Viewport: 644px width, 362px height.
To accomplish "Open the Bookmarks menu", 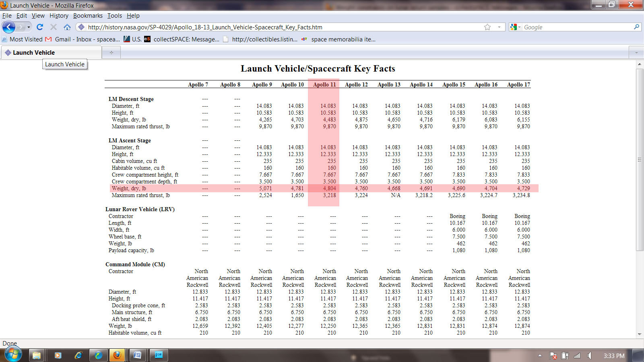I will (x=88, y=16).
